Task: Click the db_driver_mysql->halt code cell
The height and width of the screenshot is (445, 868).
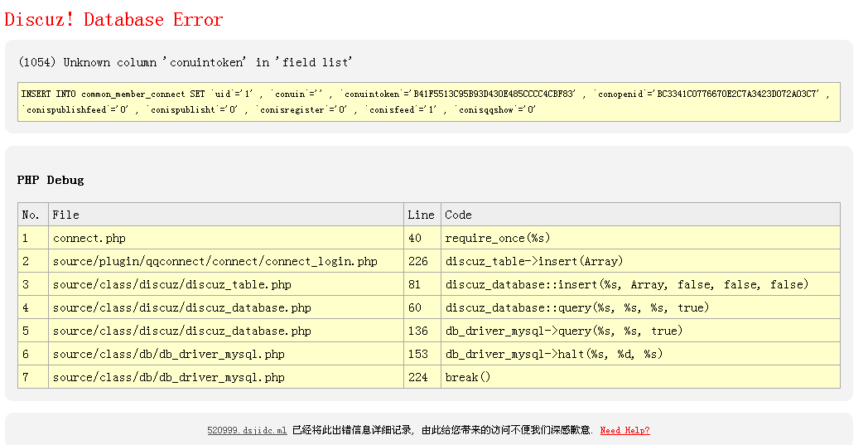Action: pyautogui.click(x=554, y=354)
